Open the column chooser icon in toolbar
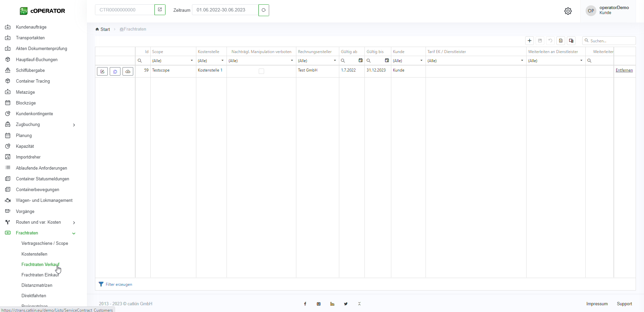The image size is (644, 312). point(571,41)
